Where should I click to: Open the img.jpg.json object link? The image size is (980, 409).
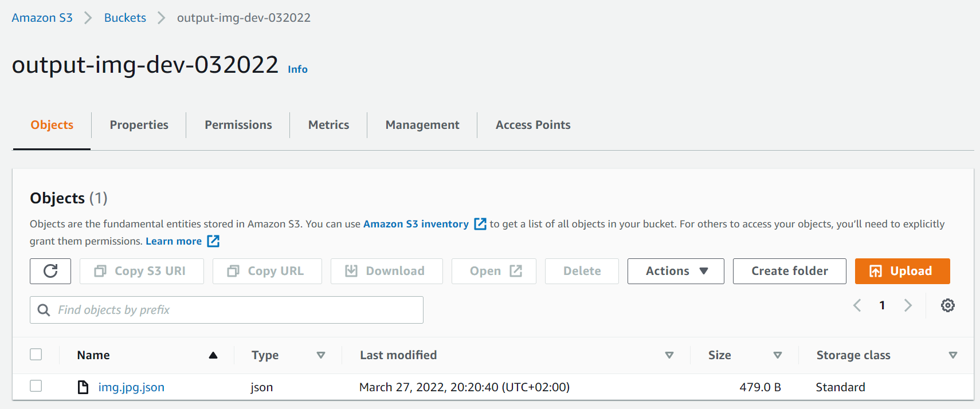[x=131, y=387]
